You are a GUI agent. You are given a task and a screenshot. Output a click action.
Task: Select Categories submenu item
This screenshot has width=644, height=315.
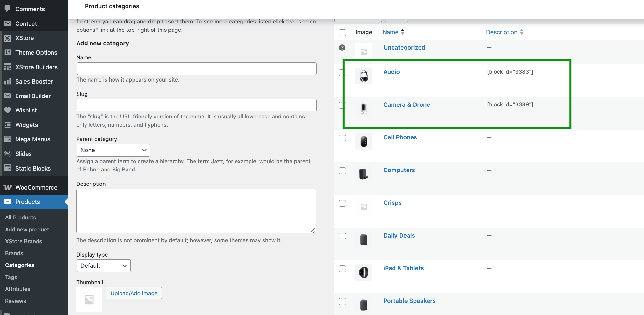pyautogui.click(x=20, y=265)
